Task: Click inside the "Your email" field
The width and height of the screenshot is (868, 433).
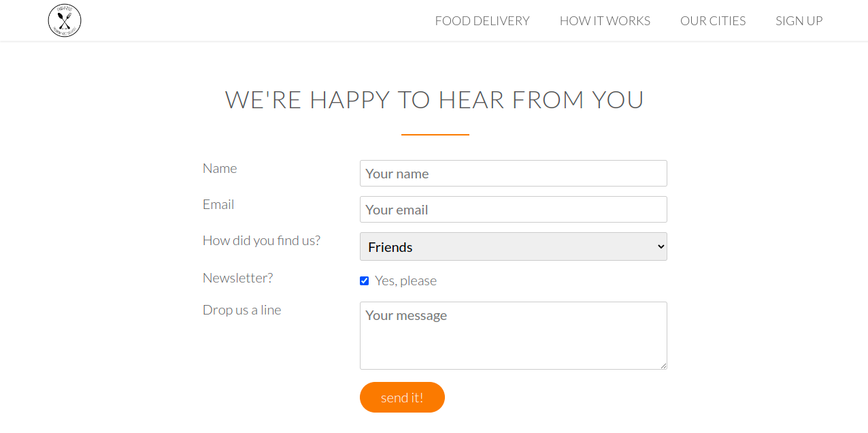Action: click(x=513, y=209)
